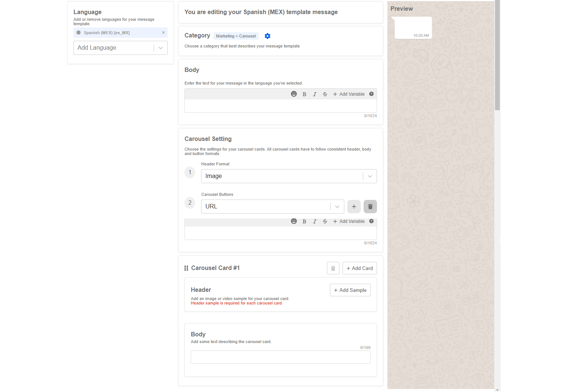Insert emoji in main Body editor
The width and height of the screenshot is (587, 392).
(x=294, y=94)
